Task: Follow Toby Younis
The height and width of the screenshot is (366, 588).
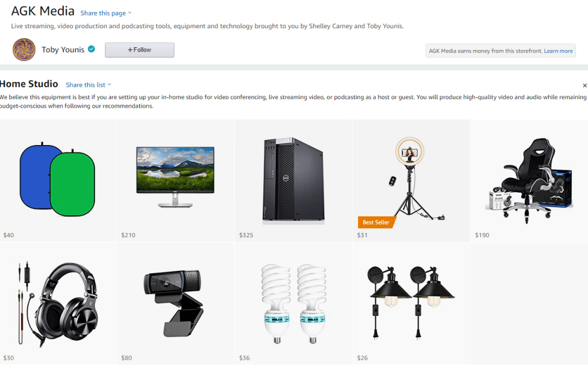Action: [140, 50]
